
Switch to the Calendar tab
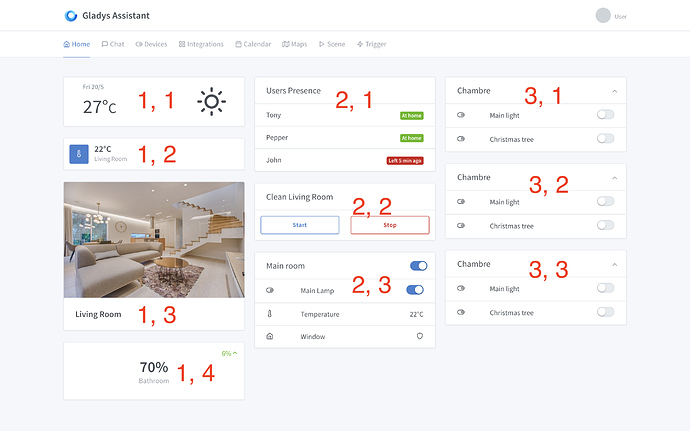[253, 44]
